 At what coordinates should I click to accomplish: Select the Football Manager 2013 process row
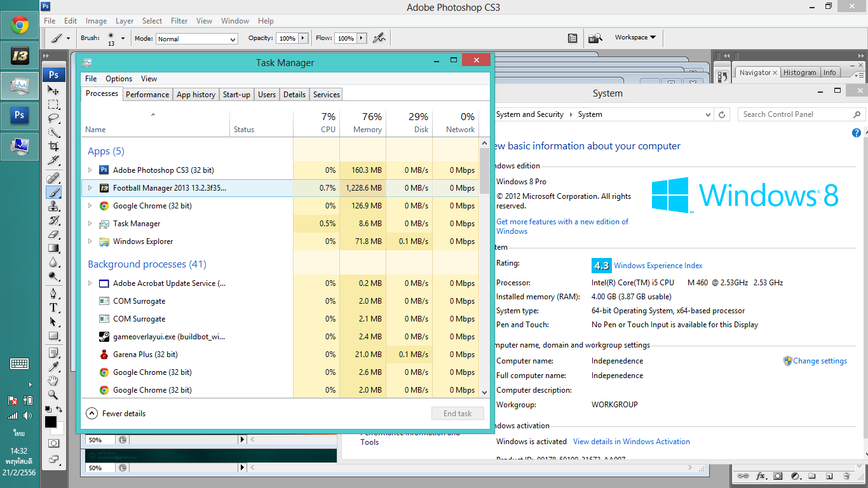280,188
